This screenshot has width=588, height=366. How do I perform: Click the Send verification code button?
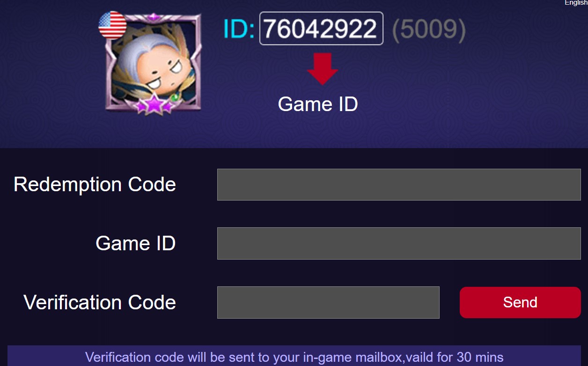click(x=520, y=302)
